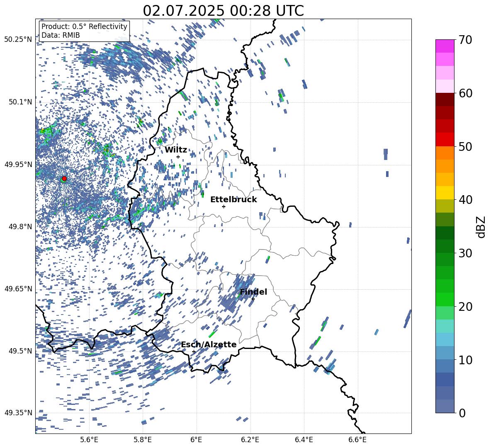Click the dBZ colorbar label
The height and width of the screenshot is (448, 491).
click(x=481, y=227)
